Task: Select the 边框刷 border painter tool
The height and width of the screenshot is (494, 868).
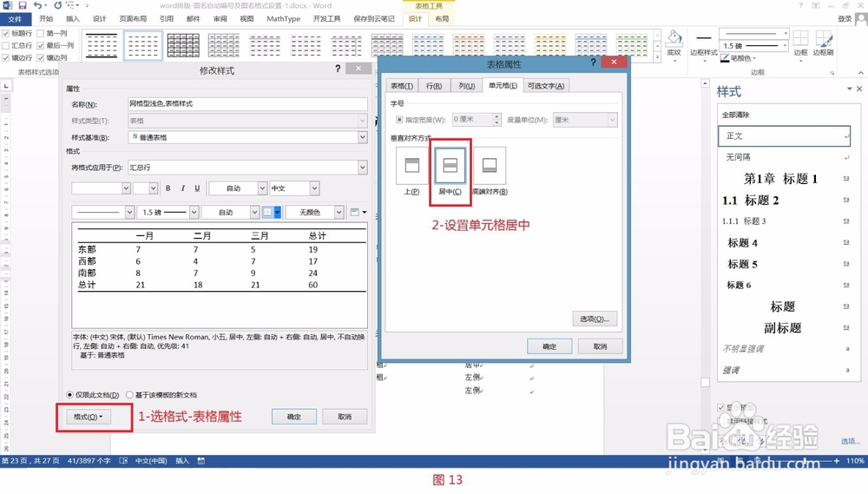Action: pyautogui.click(x=823, y=43)
